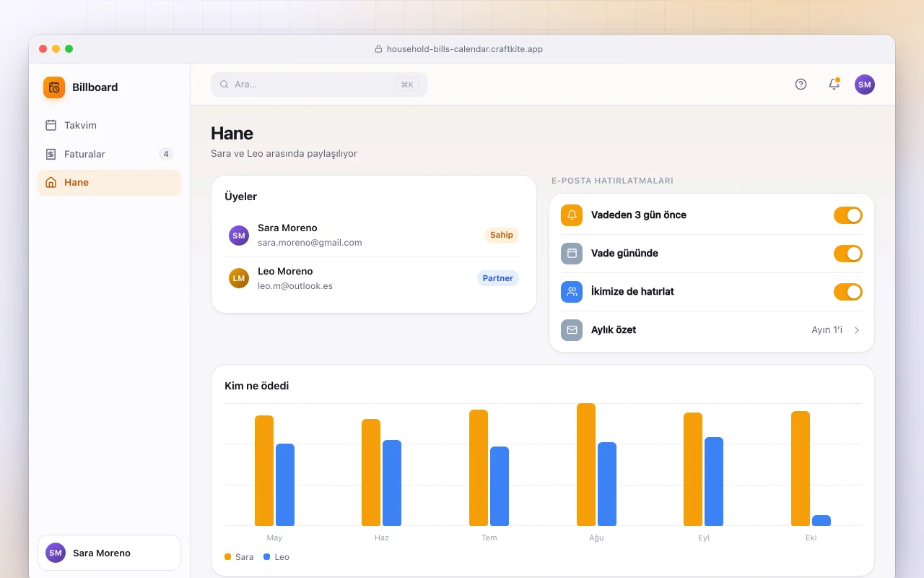Click the E-POSTA HATIRLATMALARI section label
The height and width of the screenshot is (578, 924).
pos(612,181)
